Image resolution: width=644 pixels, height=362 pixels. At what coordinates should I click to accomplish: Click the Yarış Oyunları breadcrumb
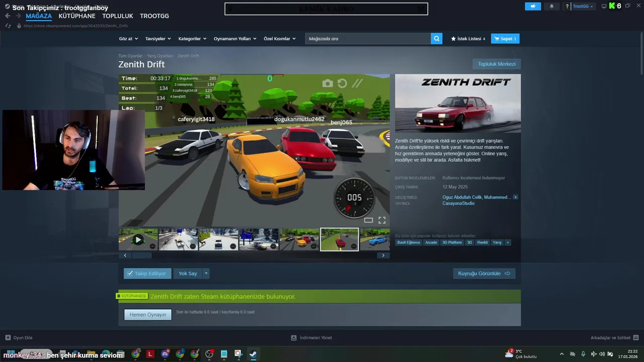tap(160, 56)
